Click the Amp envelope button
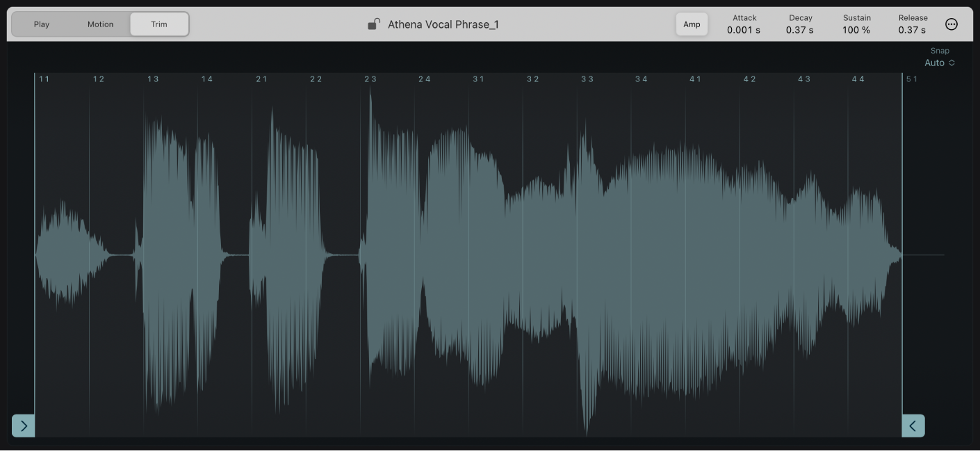980x452 pixels. coord(692,23)
